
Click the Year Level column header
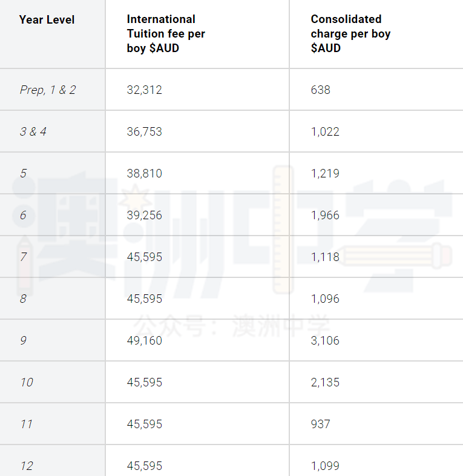click(47, 20)
